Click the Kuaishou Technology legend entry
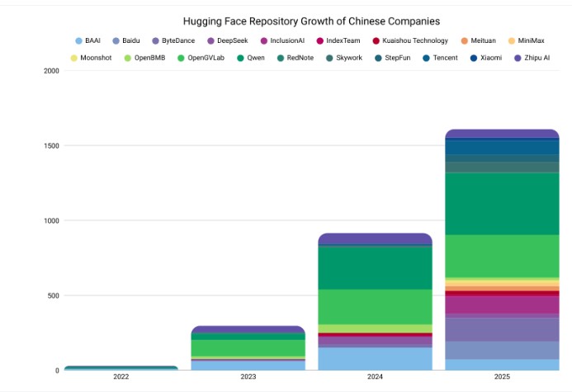Screen dimensions: 572x392 point(410,40)
